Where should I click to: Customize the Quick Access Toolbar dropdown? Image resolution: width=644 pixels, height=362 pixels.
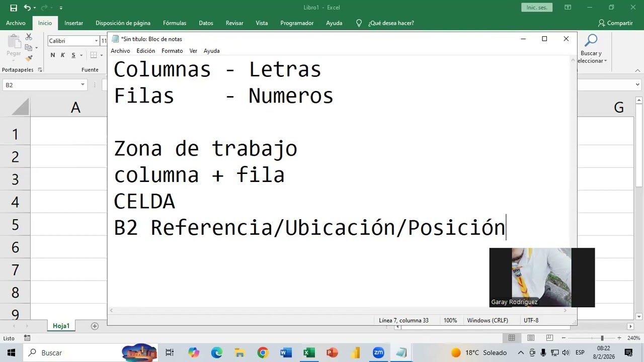[x=61, y=8]
